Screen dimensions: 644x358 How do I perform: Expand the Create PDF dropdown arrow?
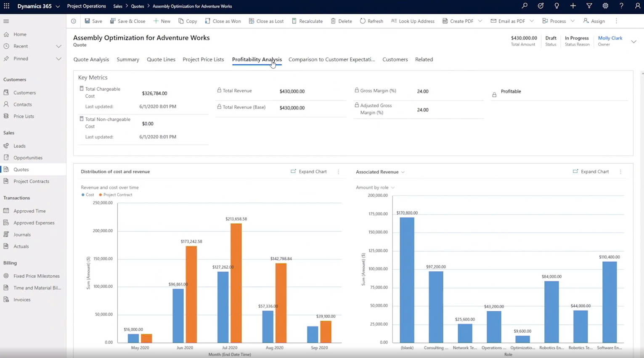coord(480,21)
